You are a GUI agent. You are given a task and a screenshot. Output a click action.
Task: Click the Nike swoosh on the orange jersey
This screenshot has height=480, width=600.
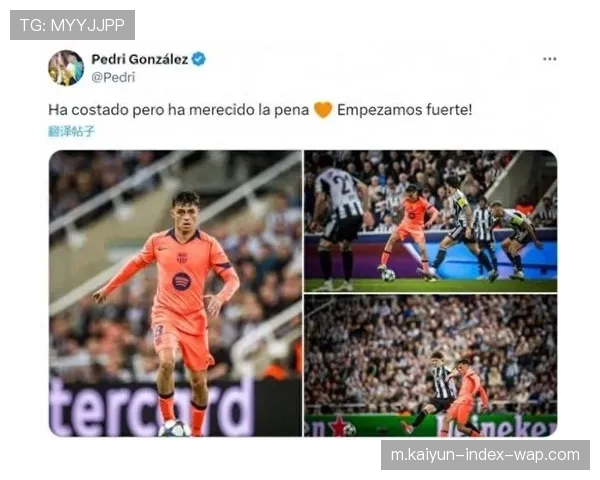[163, 249]
